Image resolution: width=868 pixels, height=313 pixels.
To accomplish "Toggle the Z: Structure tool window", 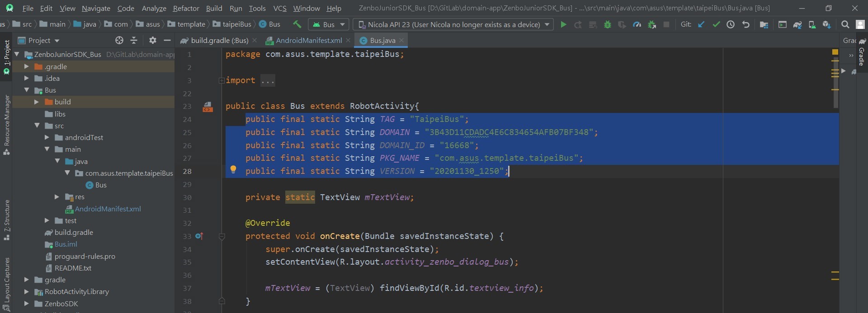I will (x=6, y=220).
